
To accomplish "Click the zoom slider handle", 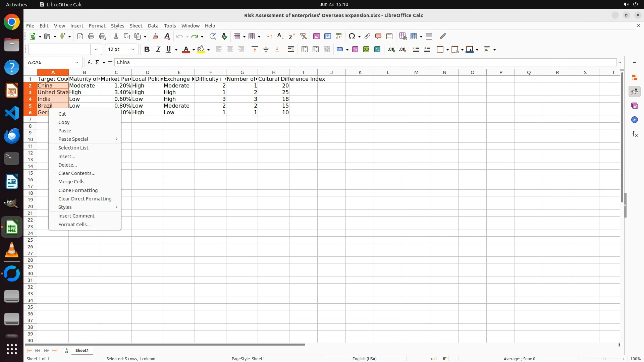I will pyautogui.click(x=604, y=359).
